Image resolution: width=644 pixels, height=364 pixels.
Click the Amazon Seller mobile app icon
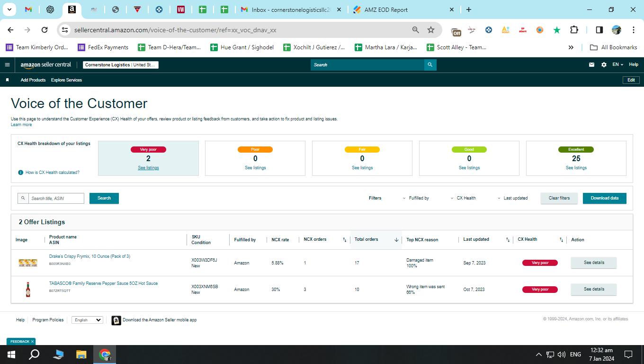coord(116,320)
